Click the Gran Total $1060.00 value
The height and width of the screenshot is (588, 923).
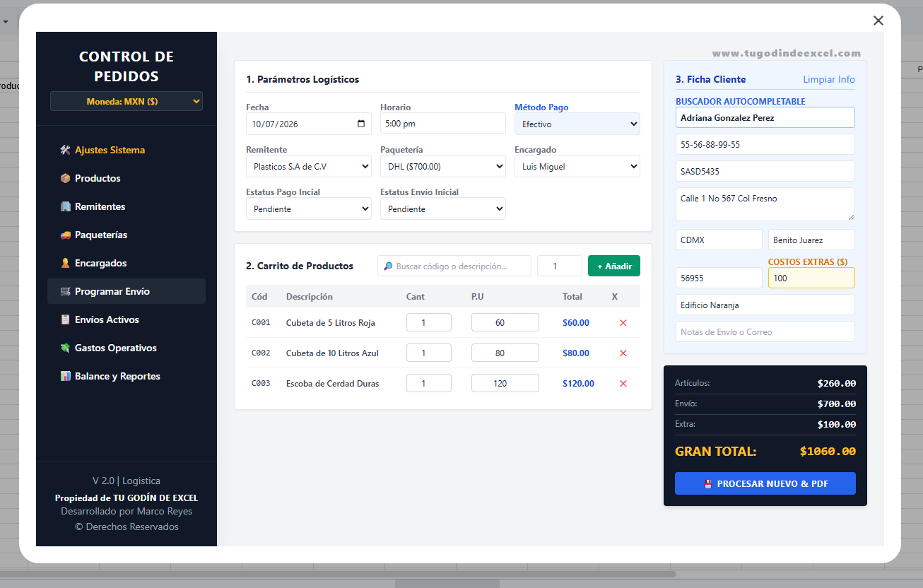click(x=828, y=452)
